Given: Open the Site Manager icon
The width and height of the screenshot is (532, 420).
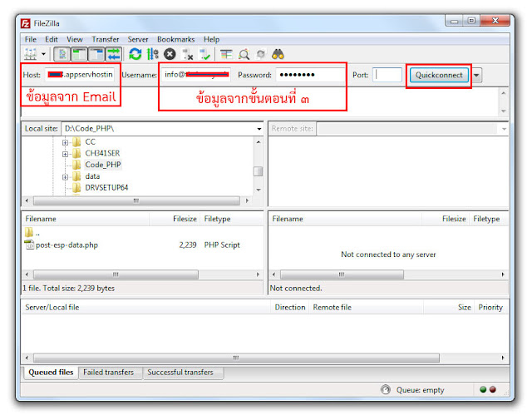Looking at the screenshot, I should point(31,54).
